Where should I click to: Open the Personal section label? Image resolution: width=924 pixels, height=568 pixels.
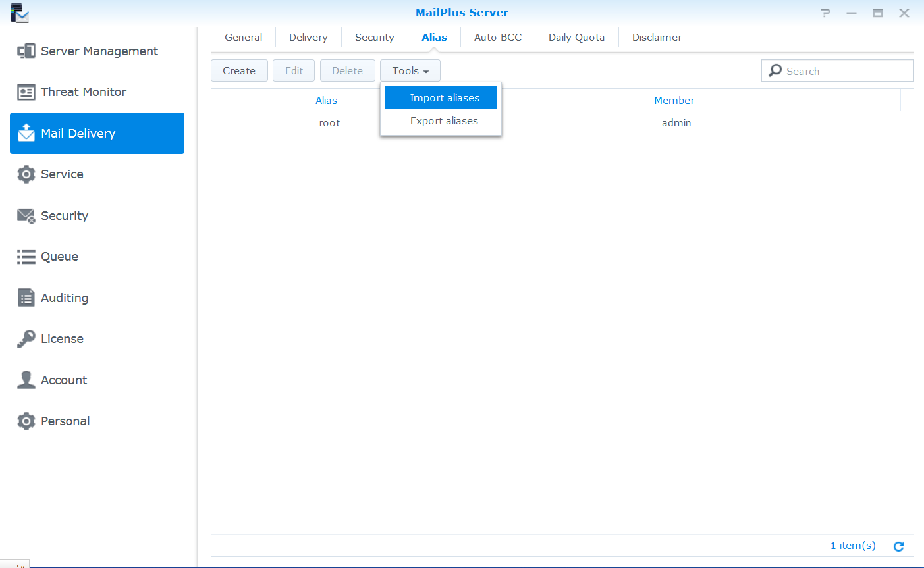(65, 421)
